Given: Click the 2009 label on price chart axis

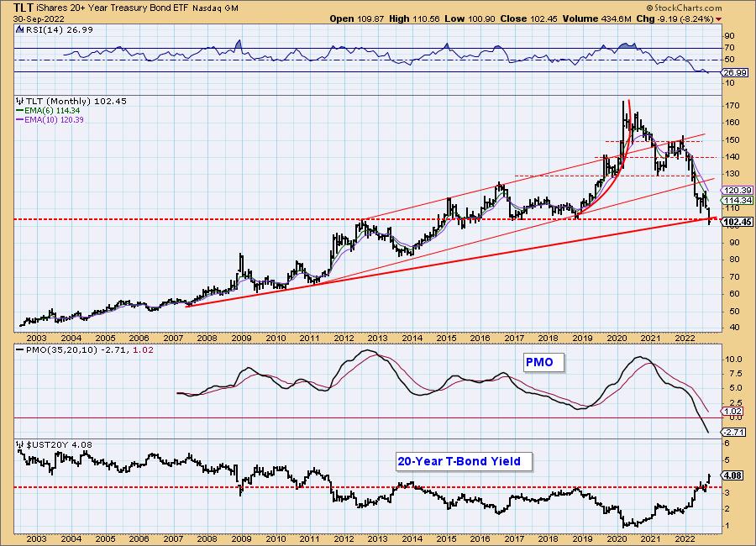Looking at the screenshot, I should point(241,339).
